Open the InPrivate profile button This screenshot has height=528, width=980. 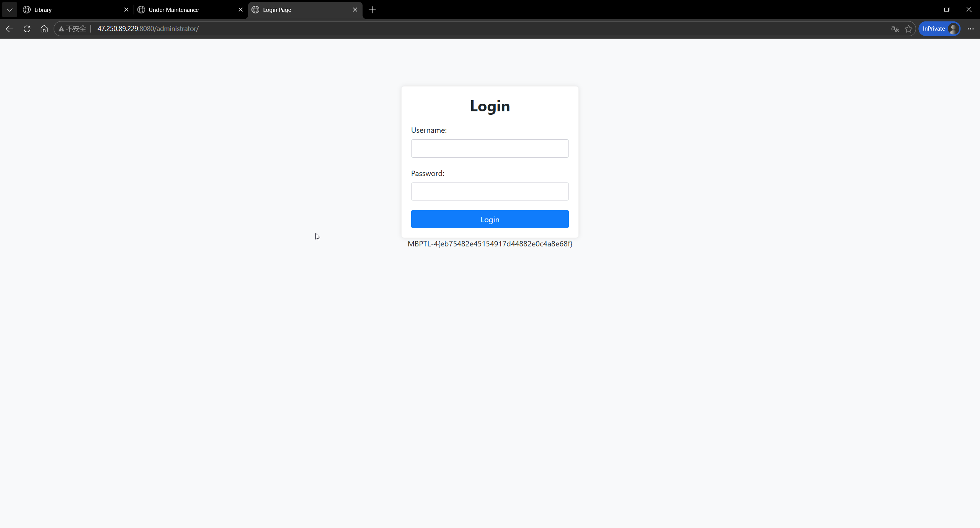tap(939, 29)
